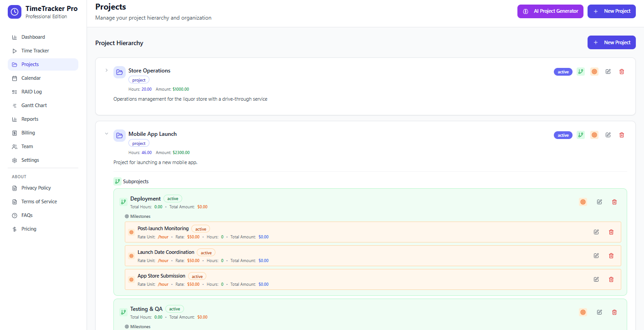Collapse the Mobile App Launch project
Image resolution: width=644 pixels, height=330 pixels.
pos(106,134)
